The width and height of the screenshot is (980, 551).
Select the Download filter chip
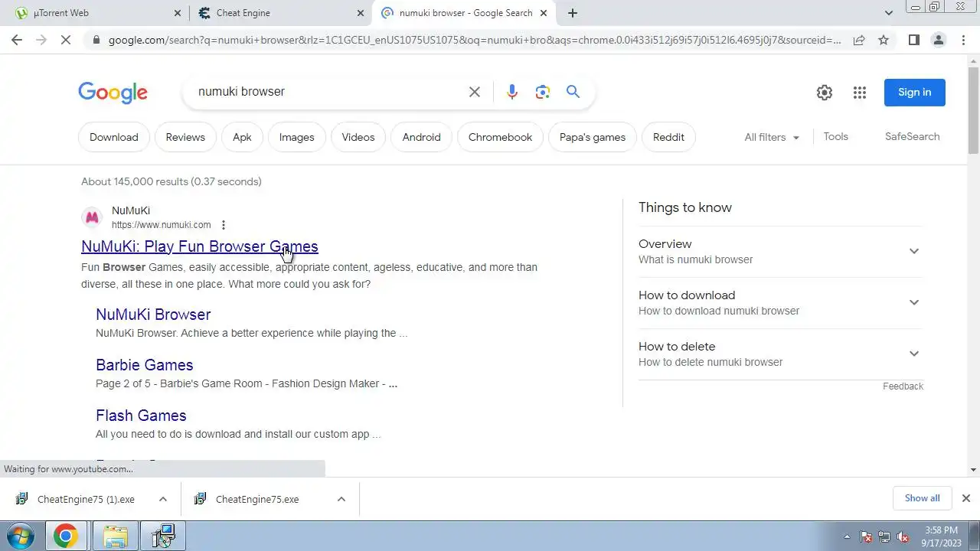click(x=114, y=137)
